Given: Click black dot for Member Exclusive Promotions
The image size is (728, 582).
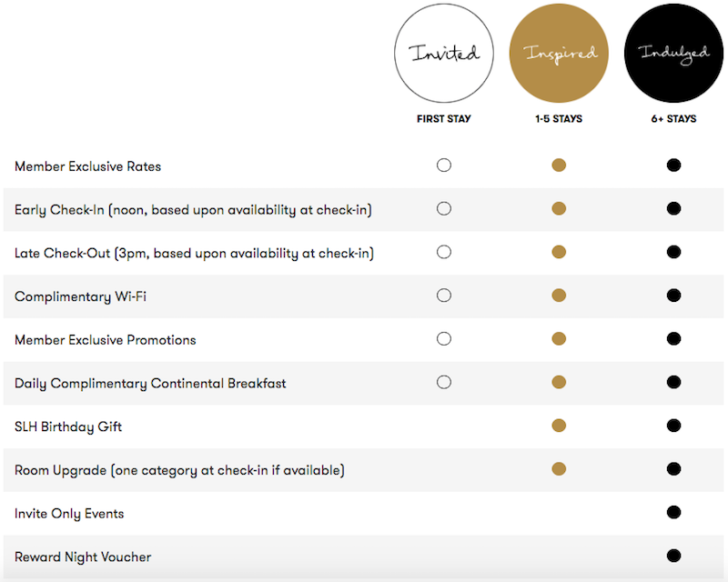Looking at the screenshot, I should (673, 339).
